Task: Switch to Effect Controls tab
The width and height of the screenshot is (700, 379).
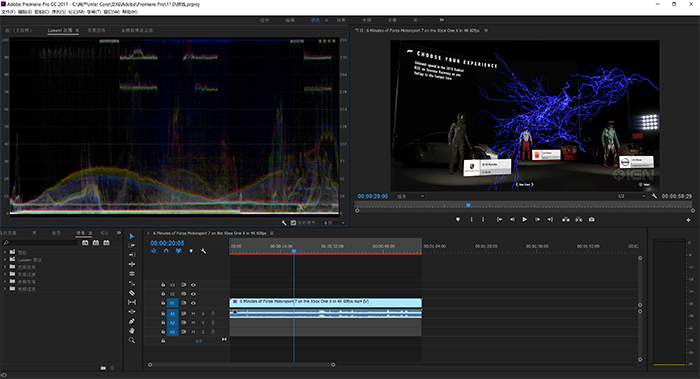Action: (96, 30)
